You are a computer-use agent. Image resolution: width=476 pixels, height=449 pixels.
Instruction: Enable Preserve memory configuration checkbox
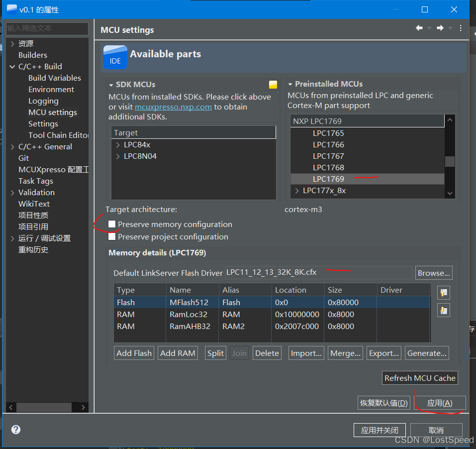tap(112, 224)
